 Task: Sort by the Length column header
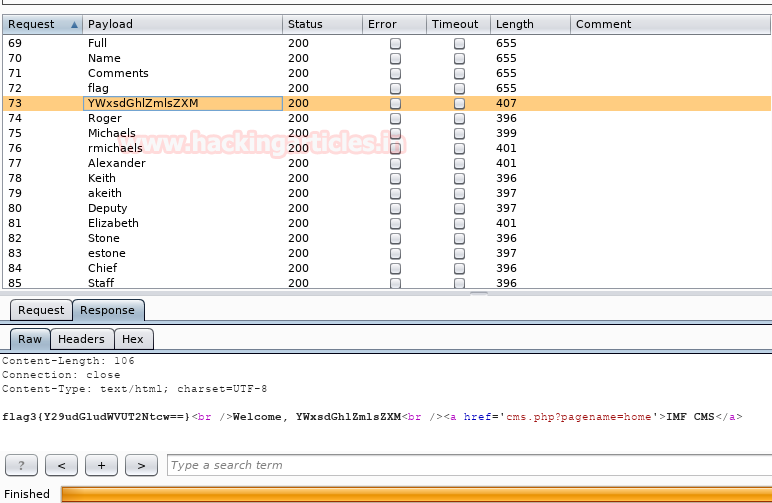tap(530, 24)
